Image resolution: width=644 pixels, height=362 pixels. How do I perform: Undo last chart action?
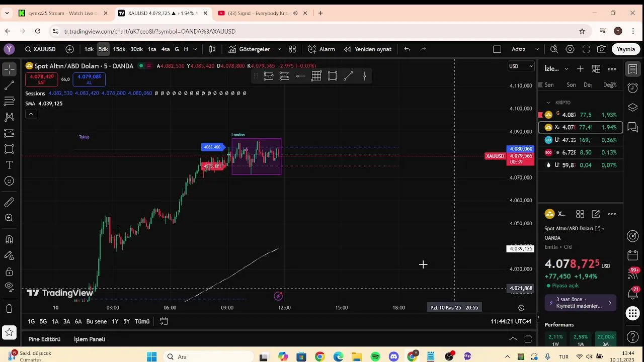click(407, 49)
